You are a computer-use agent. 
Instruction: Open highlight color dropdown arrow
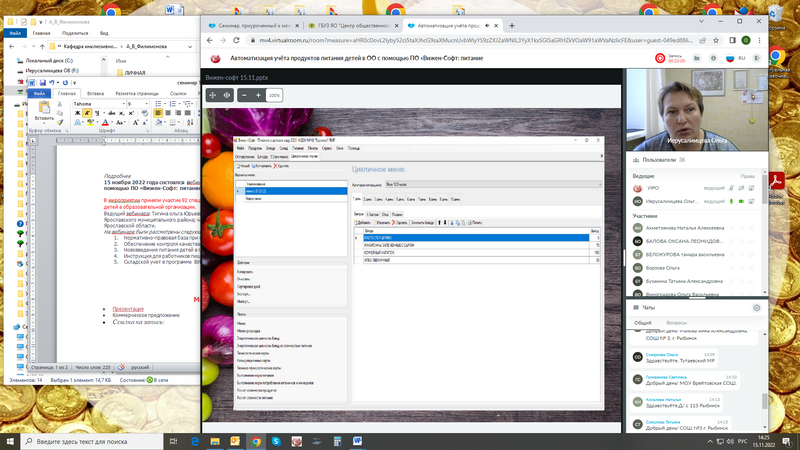[x=97, y=123]
